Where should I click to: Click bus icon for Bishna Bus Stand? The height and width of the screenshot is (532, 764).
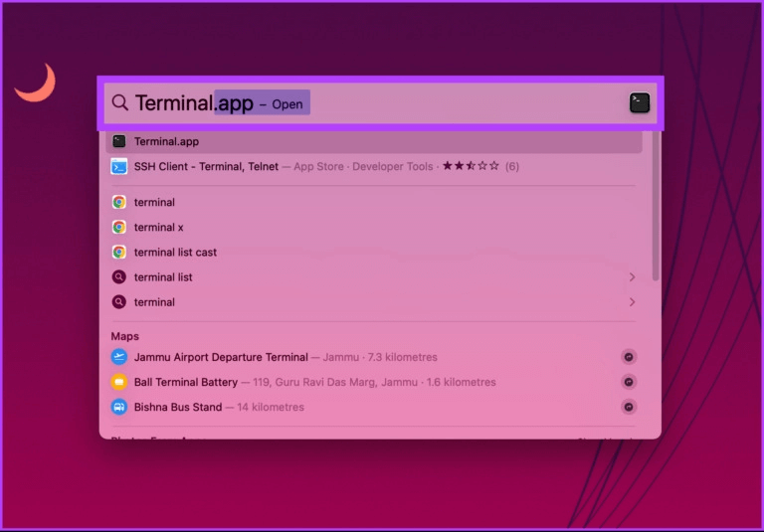coord(119,407)
